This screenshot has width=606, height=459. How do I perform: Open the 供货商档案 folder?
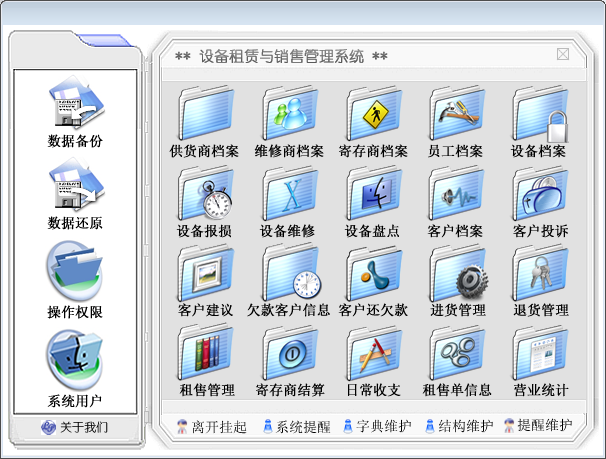tap(206, 113)
